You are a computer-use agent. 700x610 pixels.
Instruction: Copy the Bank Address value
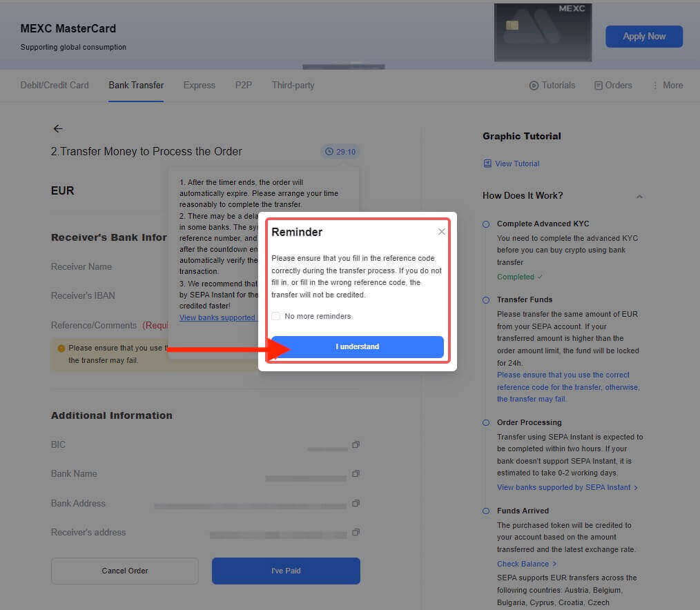tap(356, 503)
